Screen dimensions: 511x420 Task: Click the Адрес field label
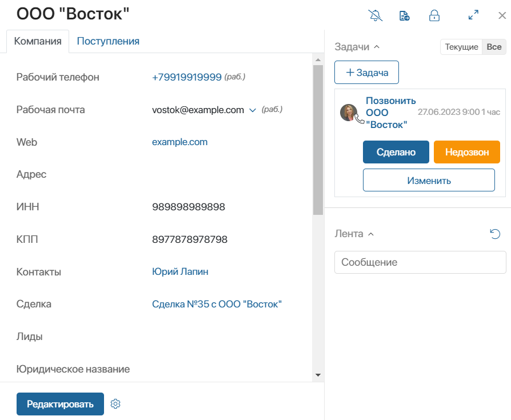(31, 175)
